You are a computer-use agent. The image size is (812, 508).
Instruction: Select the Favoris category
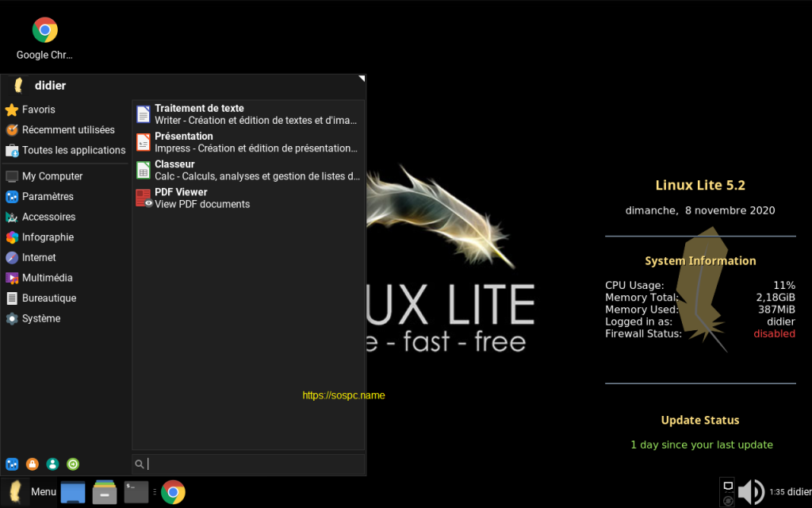pyautogui.click(x=65, y=110)
